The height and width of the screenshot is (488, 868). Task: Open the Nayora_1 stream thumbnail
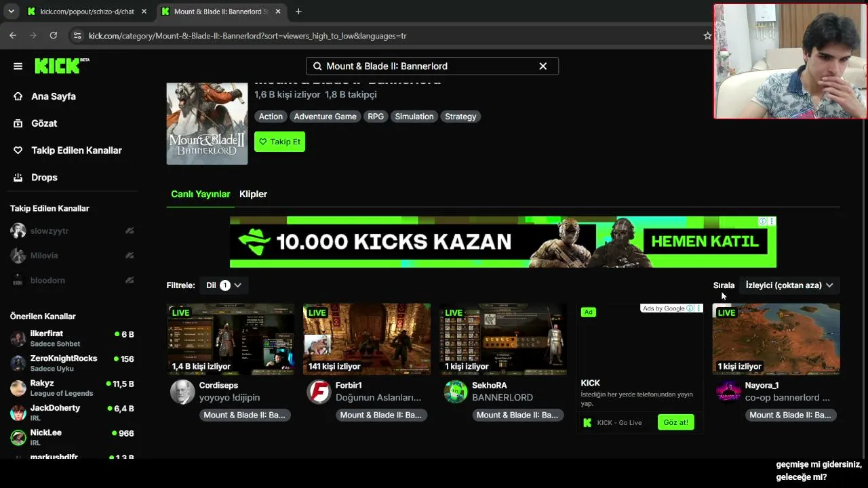(x=776, y=339)
